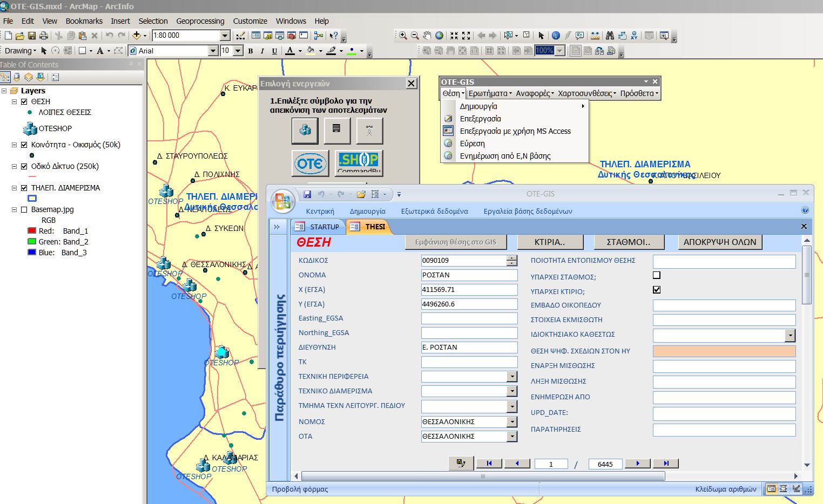Viewport: 823px width, 504px height.
Task: Open the Bookmarks menu
Action: (x=84, y=21)
